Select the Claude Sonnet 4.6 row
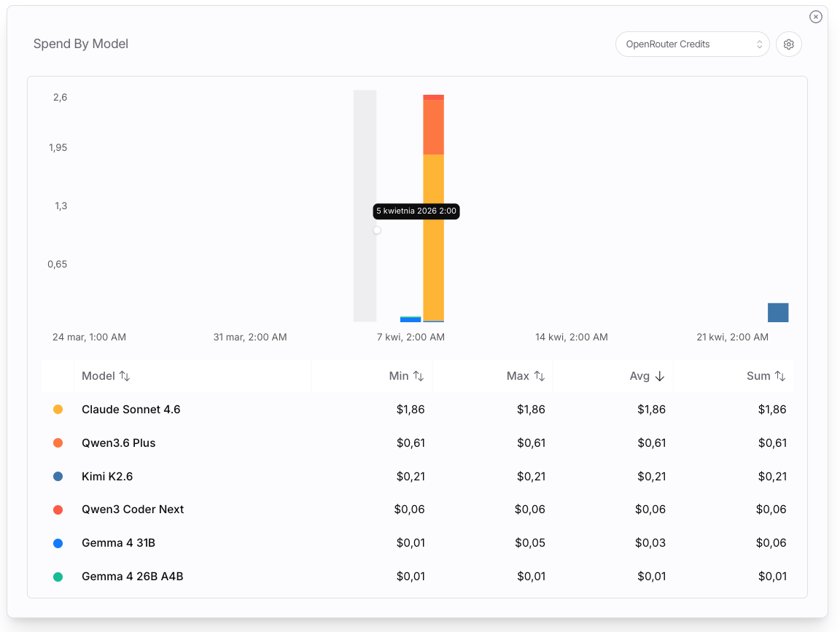Screen dimensions: 840x632 pos(131,410)
